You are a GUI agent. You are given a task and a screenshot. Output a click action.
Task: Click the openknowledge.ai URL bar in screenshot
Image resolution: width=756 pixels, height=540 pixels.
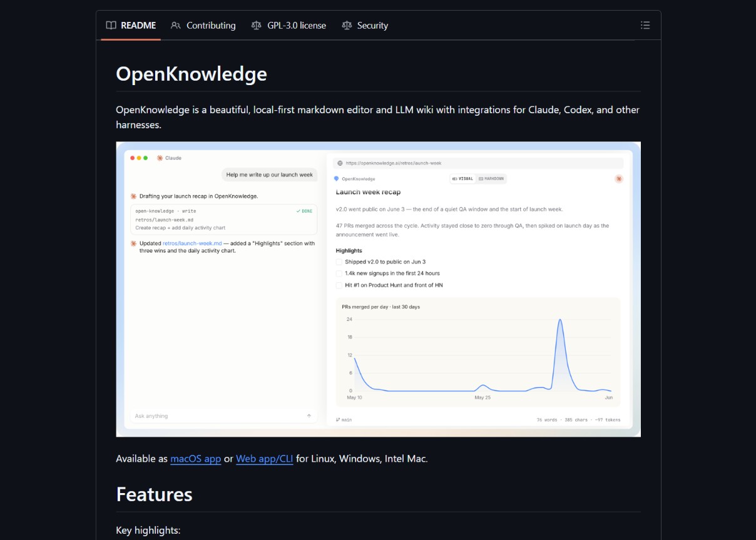pos(478,163)
